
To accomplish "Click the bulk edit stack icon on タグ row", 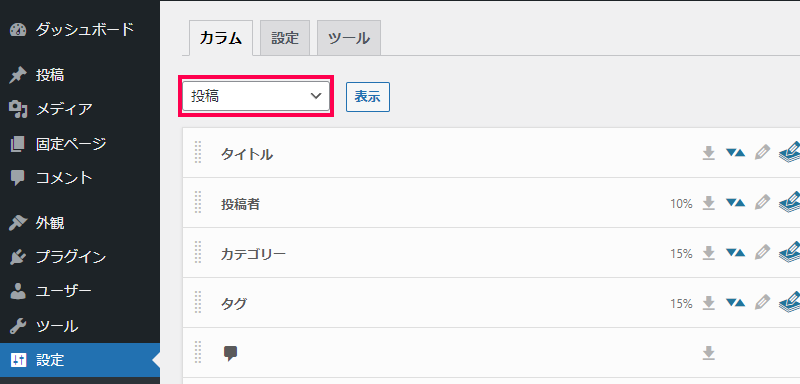I will click(x=789, y=303).
